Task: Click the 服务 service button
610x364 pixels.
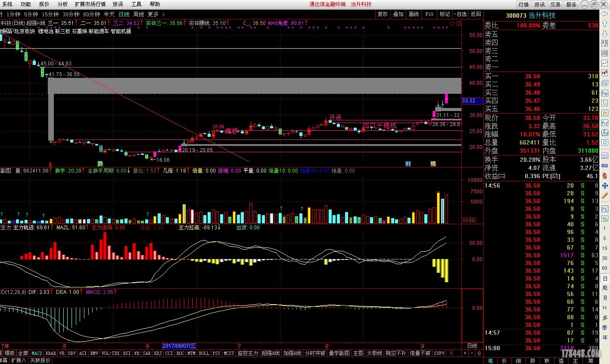Action: (571, 4)
